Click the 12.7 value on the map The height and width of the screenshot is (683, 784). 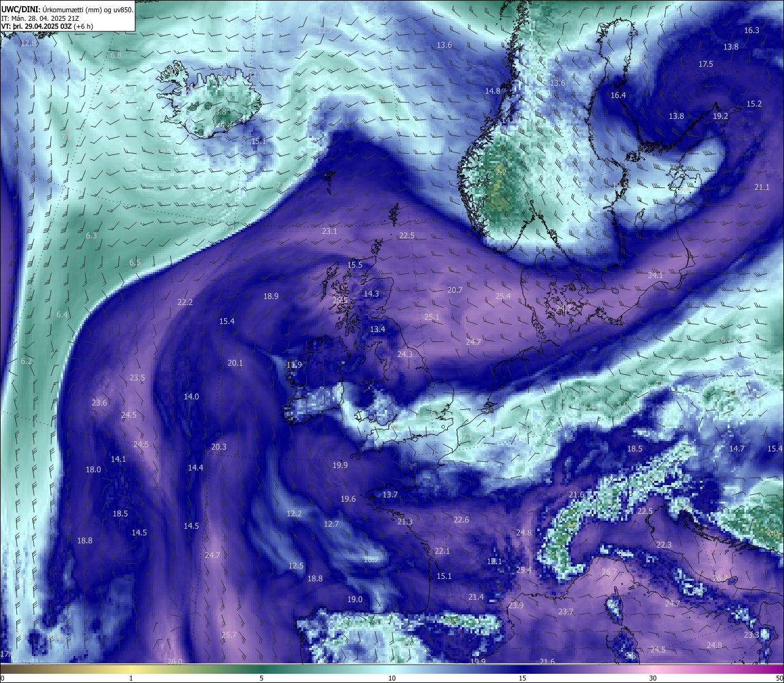pyautogui.click(x=331, y=524)
